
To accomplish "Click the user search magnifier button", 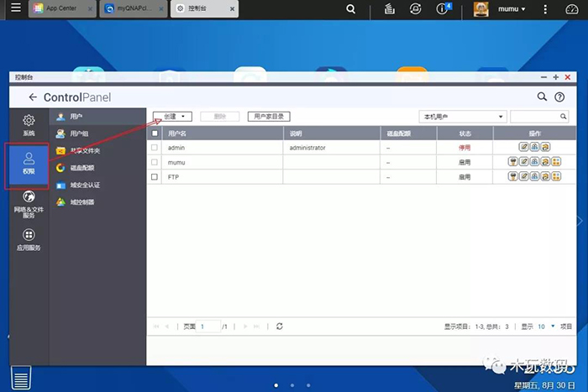I will (564, 117).
